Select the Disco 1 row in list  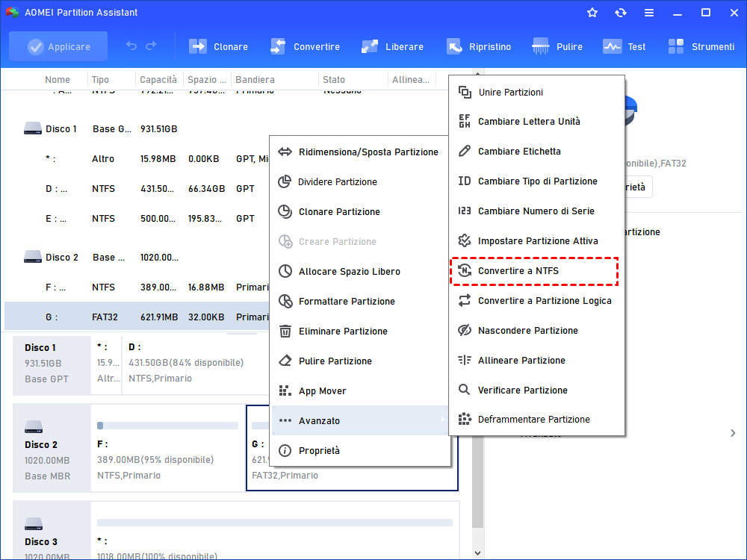[x=137, y=129]
